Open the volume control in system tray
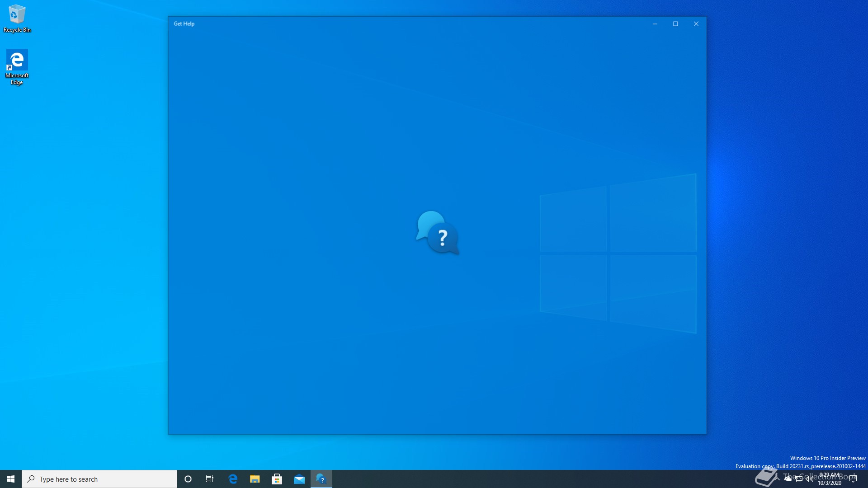The height and width of the screenshot is (488, 868). pyautogui.click(x=809, y=479)
